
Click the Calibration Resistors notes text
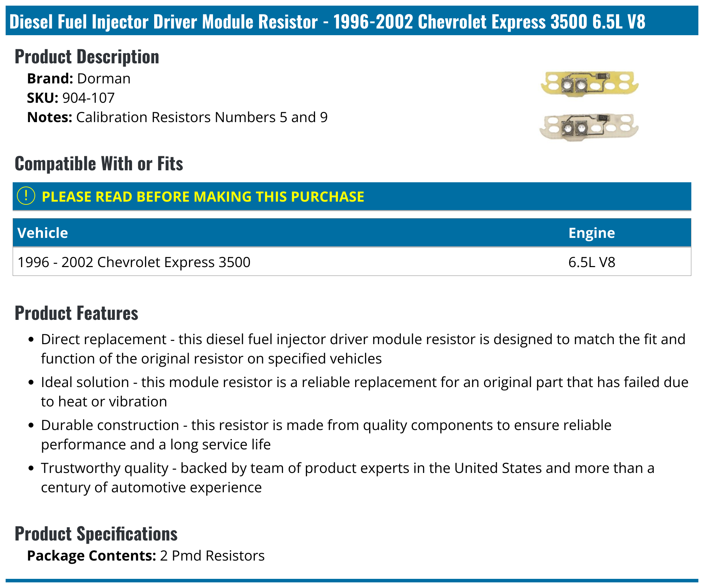[177, 117]
